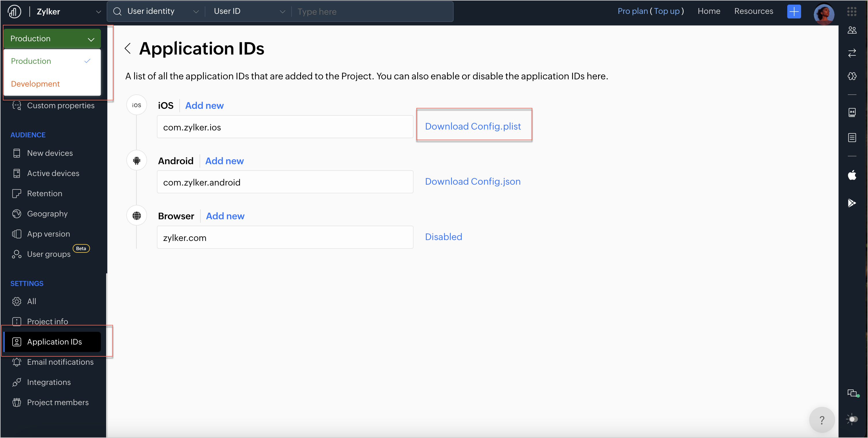Image resolution: width=868 pixels, height=438 pixels.
Task: Click Add new next to Android
Action: tap(224, 161)
